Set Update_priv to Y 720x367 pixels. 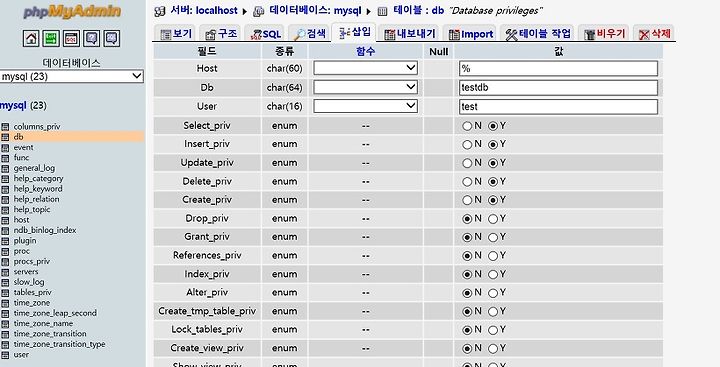493,163
